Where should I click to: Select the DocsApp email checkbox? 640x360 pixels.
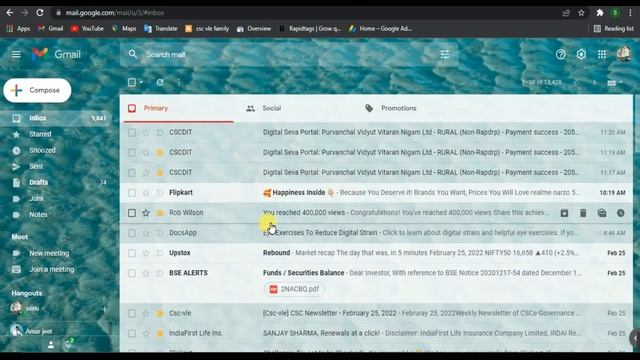pyautogui.click(x=132, y=233)
